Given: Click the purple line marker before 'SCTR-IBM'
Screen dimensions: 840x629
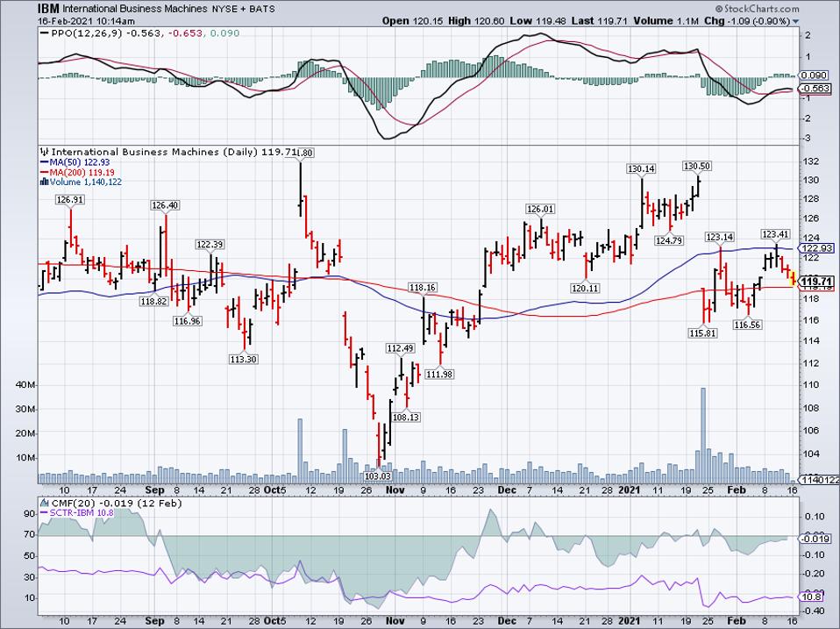Looking at the screenshot, I should click(45, 513).
